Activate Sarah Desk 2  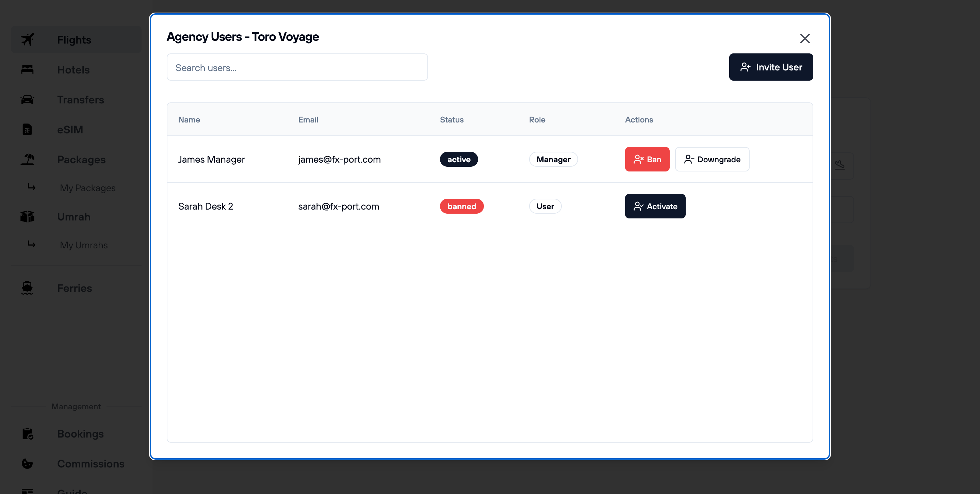[x=655, y=206]
